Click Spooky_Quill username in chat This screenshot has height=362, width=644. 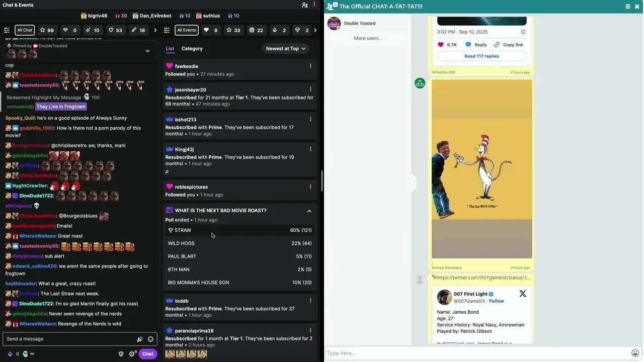pos(20,118)
